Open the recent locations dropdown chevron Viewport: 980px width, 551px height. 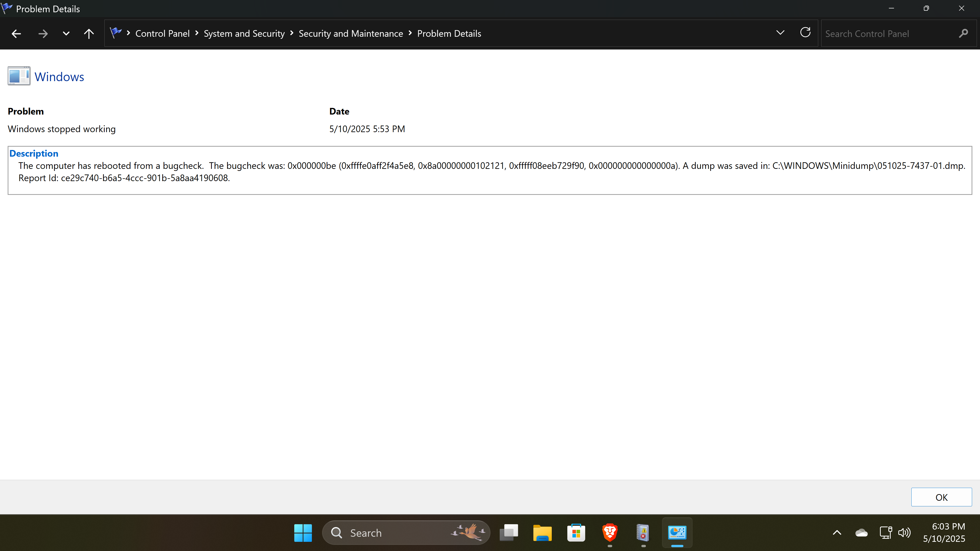pos(66,34)
